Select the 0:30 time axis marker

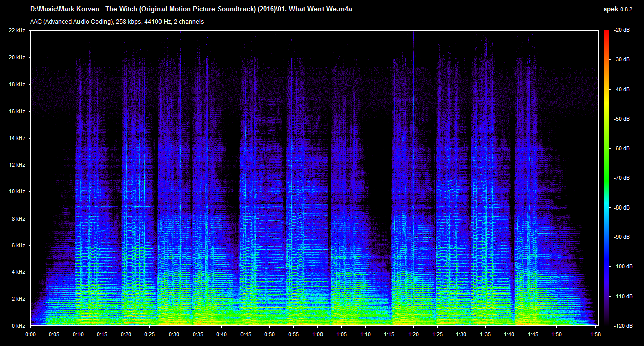point(174,334)
